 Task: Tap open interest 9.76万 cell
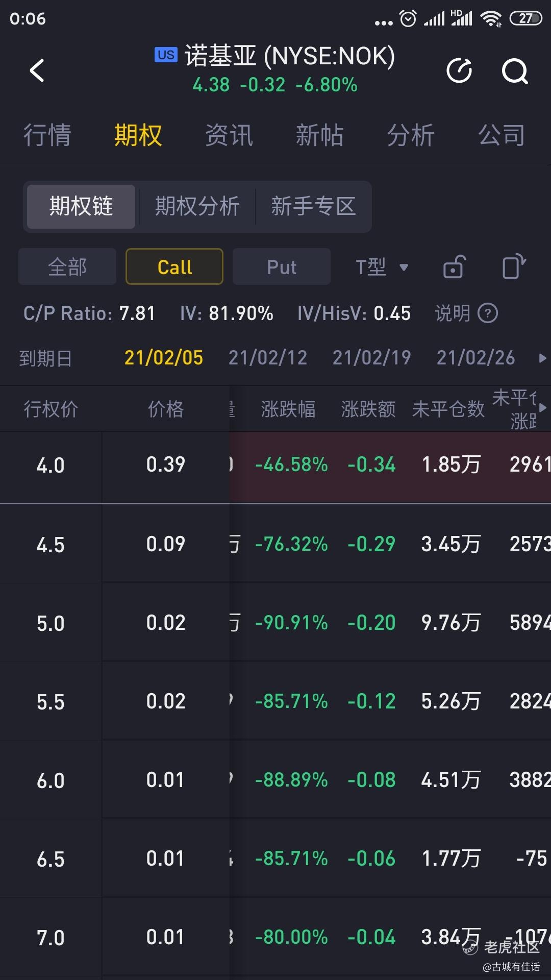pos(451,623)
